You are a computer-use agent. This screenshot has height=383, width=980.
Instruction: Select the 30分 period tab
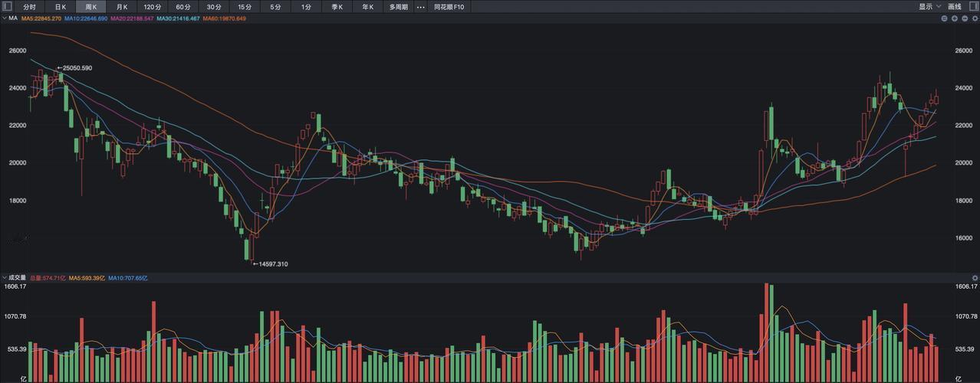pos(214,6)
